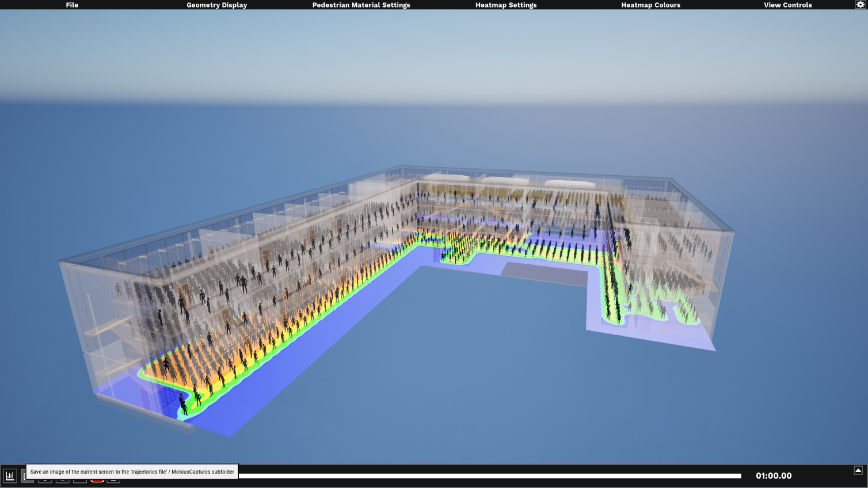Open the File menu
868x488 pixels.
tap(72, 5)
